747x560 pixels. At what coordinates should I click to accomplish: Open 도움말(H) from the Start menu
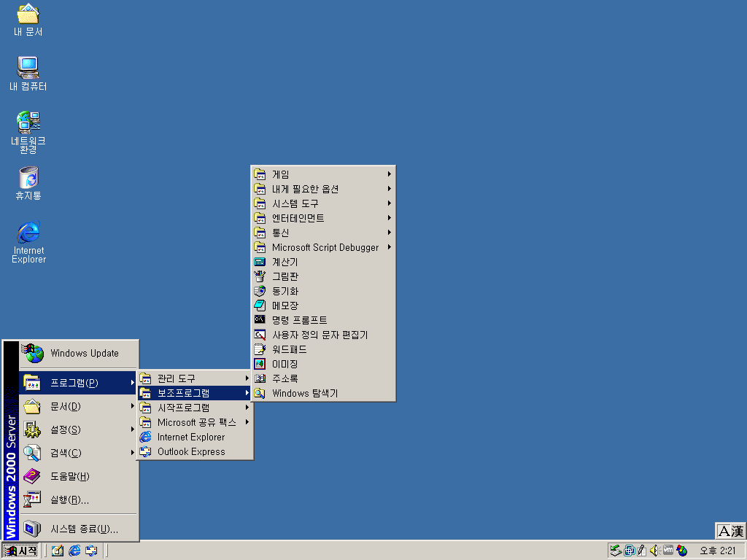pyautogui.click(x=79, y=476)
